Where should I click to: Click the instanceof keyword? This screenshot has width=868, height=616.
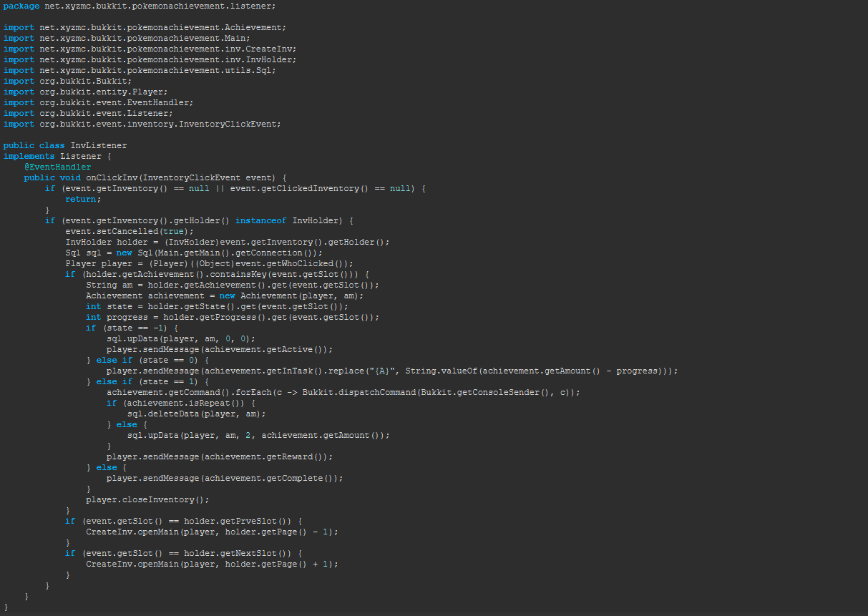point(260,220)
